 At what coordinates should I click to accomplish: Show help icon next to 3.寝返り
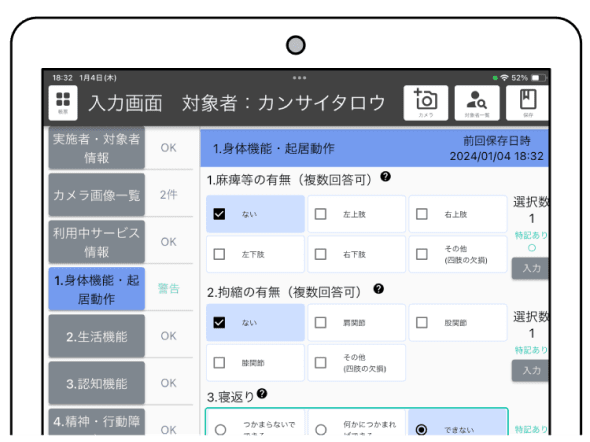262,393
